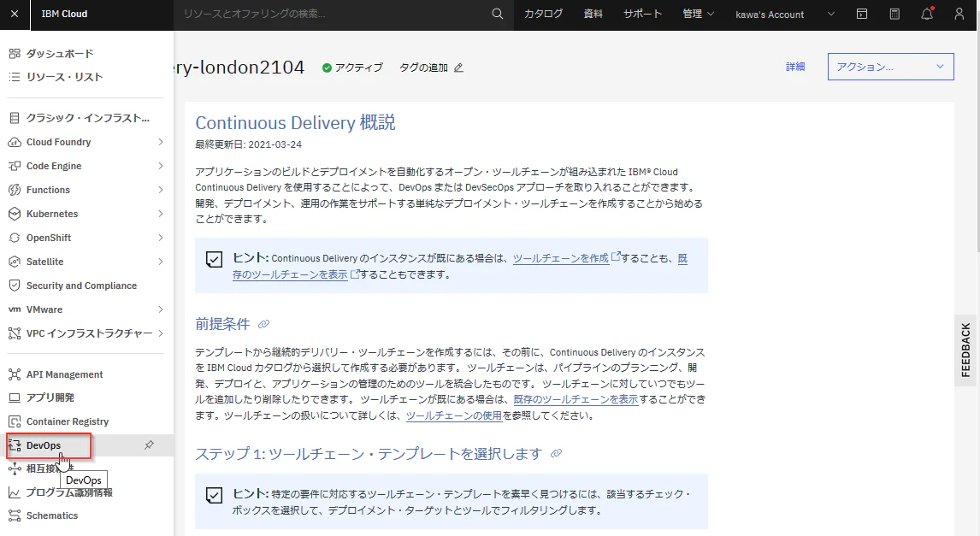
Task: Click the Functions icon
Action: click(x=15, y=190)
